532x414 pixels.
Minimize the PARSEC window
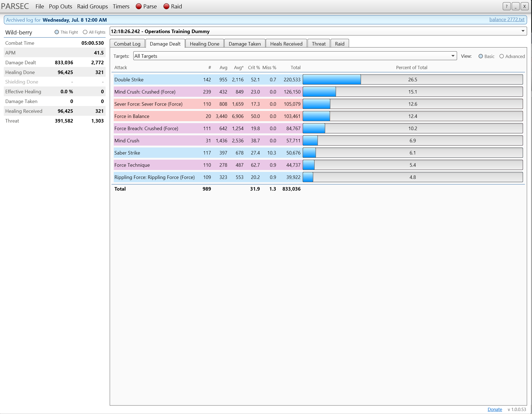[x=515, y=7]
